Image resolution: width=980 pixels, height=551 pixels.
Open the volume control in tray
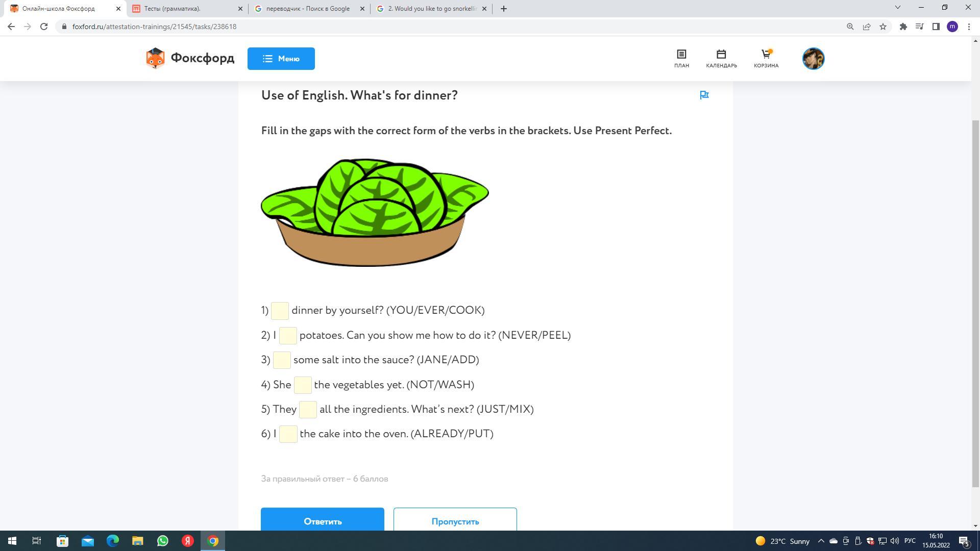click(x=895, y=541)
